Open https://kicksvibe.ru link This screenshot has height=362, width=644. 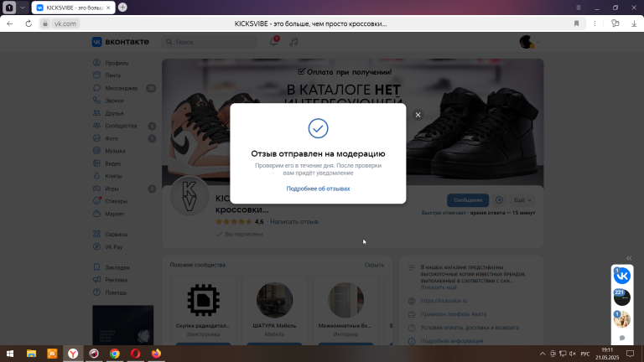(444, 301)
